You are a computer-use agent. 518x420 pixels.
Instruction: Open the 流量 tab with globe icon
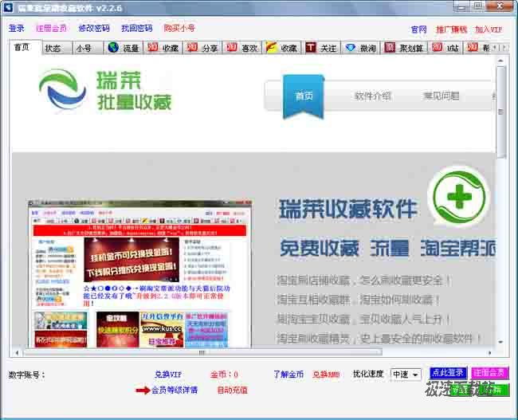point(124,48)
